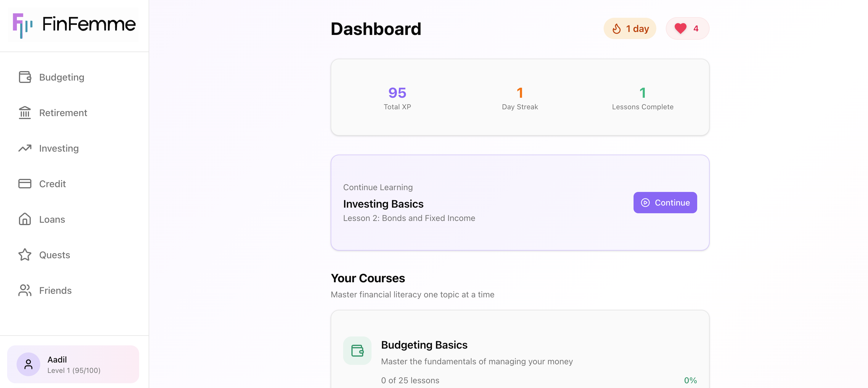Open the Budgeting Basics course title

(424, 345)
